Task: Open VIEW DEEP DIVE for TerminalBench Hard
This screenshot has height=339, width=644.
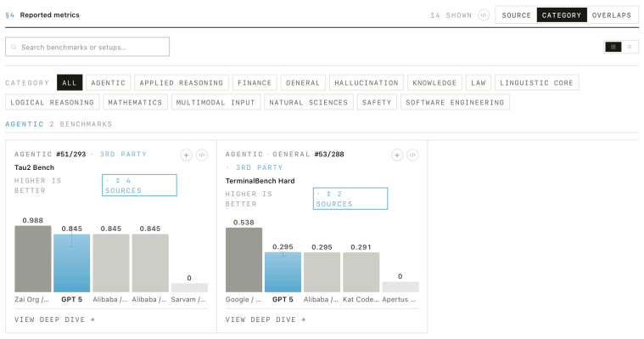Action: point(266,319)
